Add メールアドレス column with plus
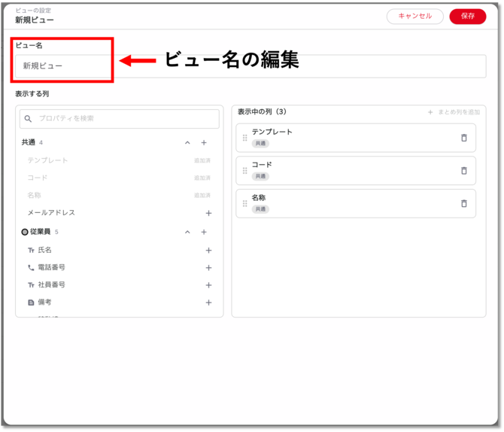The height and width of the screenshot is (432, 504). 208,213
